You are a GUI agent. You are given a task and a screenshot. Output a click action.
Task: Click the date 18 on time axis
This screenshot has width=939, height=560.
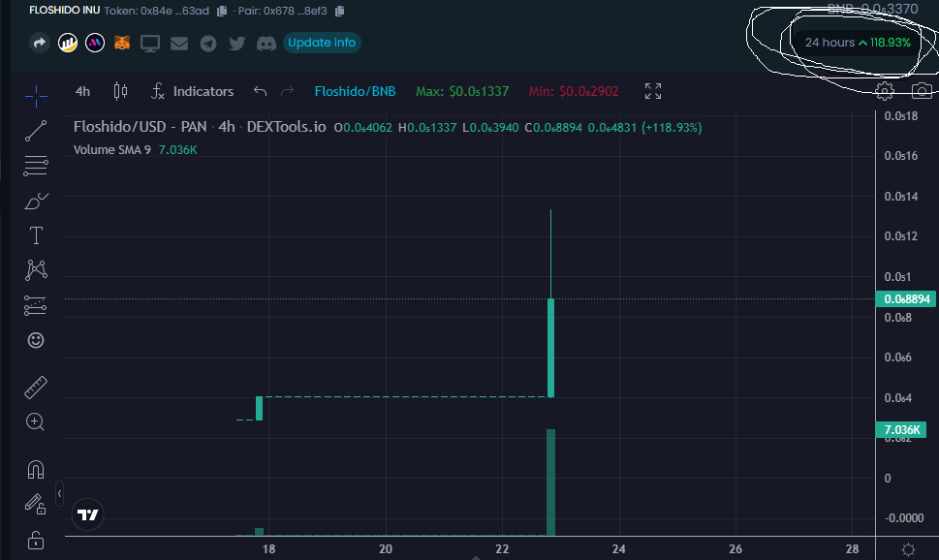click(268, 548)
